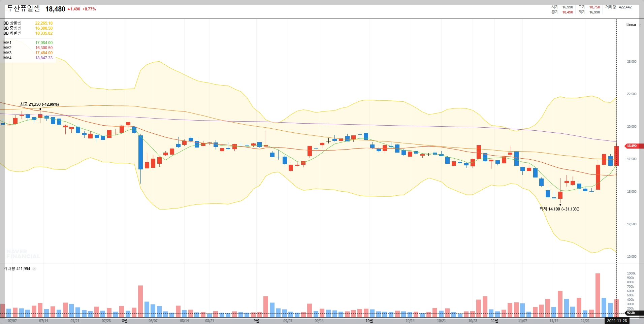Click the tall red volume bar in early August
Screen dimensions: 644x324
(140, 301)
